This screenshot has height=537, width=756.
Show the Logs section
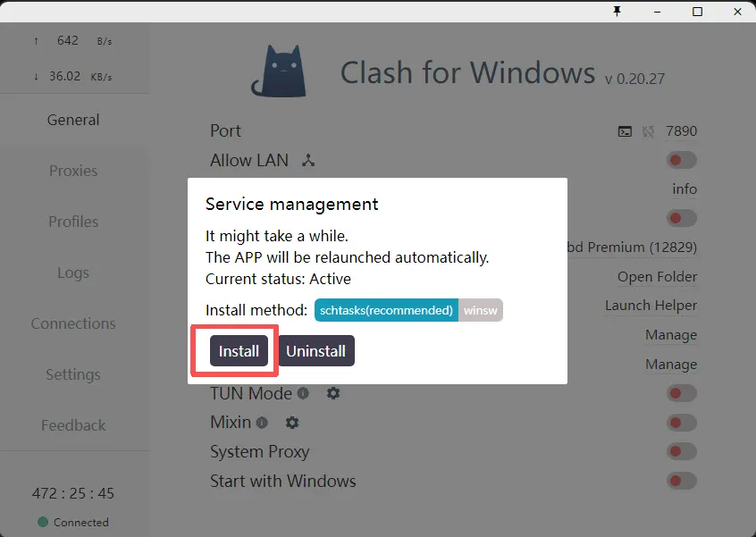[73, 273]
